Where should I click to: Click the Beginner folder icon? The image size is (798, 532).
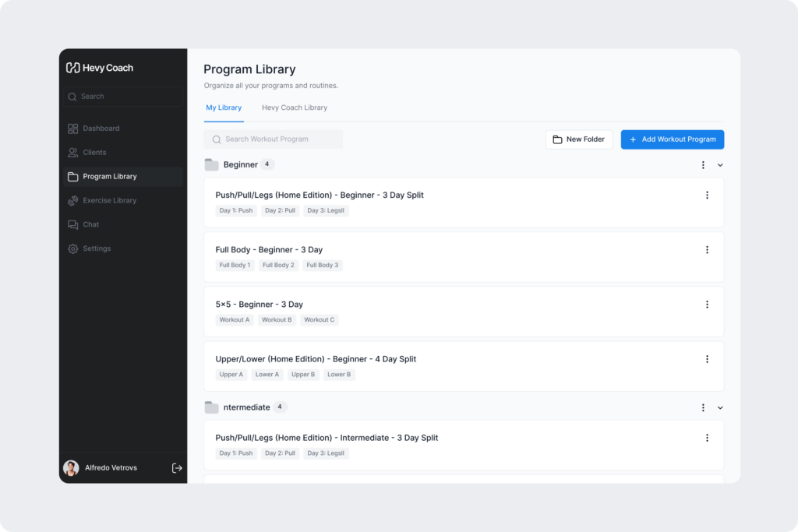coord(211,164)
